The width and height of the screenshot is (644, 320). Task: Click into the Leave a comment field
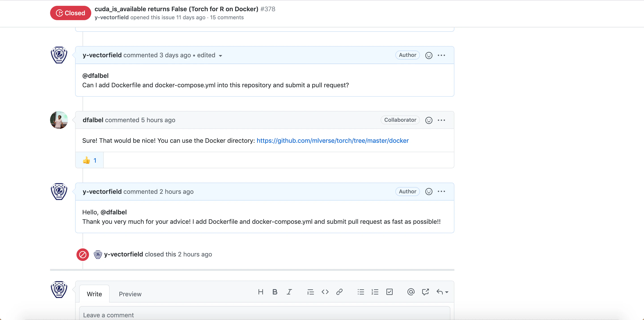[x=265, y=315]
